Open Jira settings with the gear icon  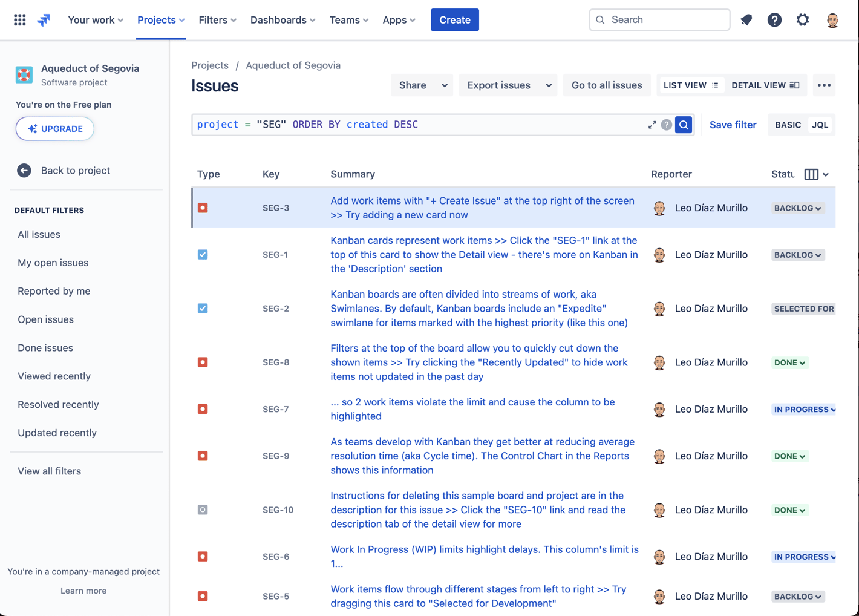pos(803,19)
